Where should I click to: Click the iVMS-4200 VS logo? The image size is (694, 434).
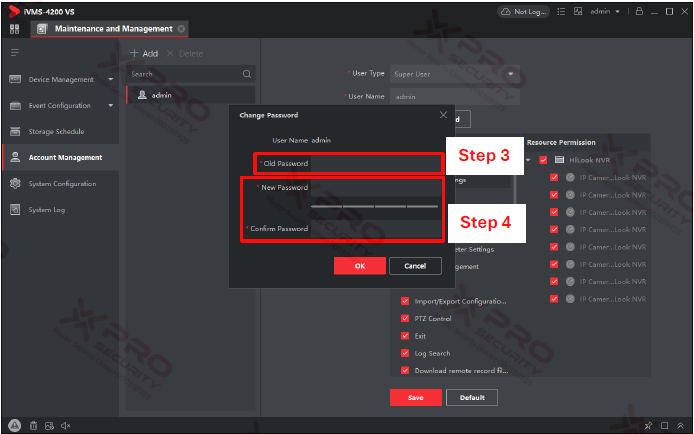14,12
